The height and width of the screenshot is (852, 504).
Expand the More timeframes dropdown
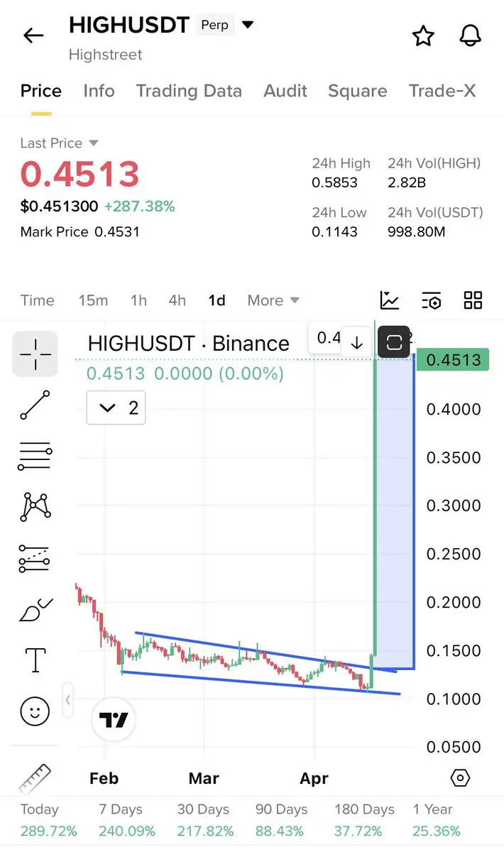pyautogui.click(x=273, y=300)
